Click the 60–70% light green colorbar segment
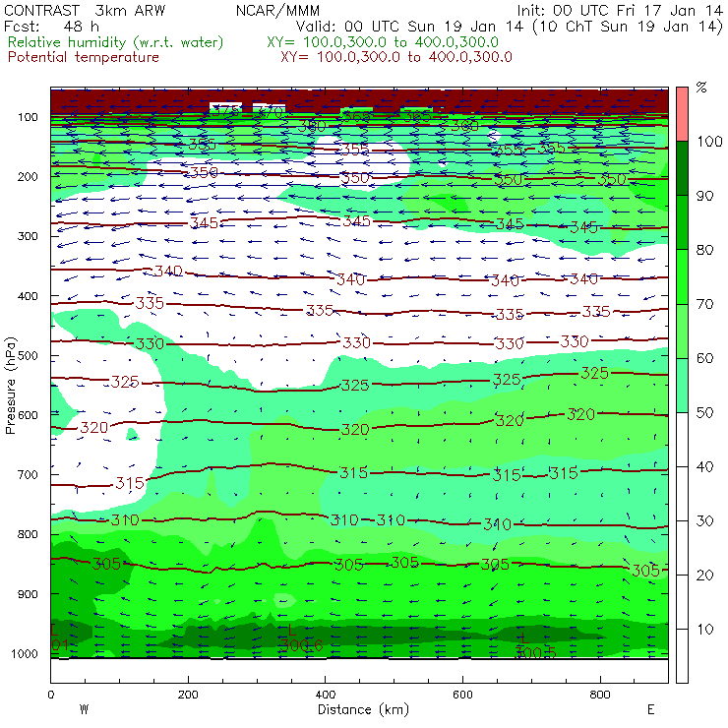Viewport: 728px width, 728px height. click(682, 331)
